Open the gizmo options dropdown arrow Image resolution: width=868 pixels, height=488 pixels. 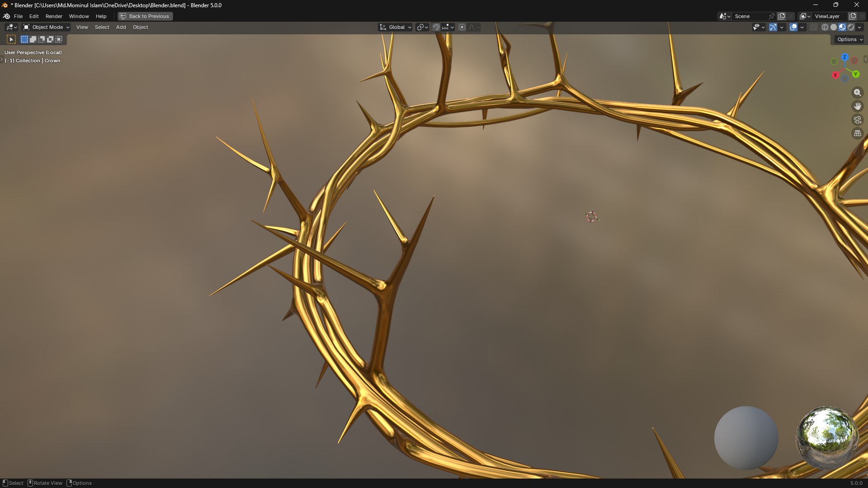click(782, 27)
